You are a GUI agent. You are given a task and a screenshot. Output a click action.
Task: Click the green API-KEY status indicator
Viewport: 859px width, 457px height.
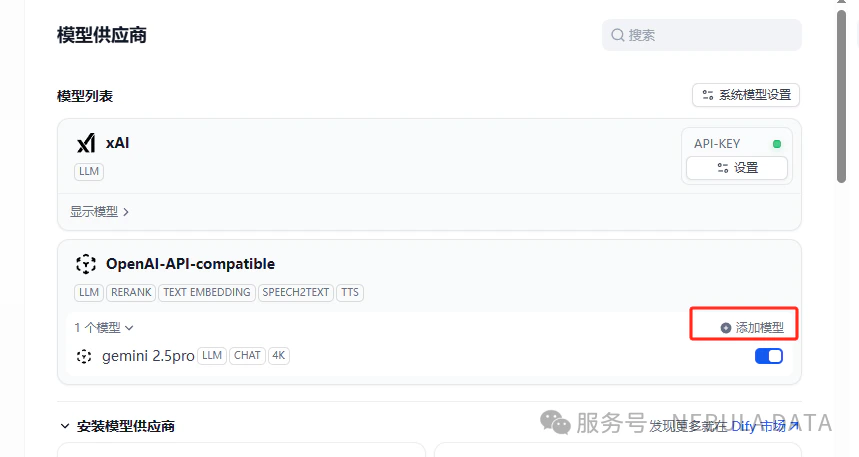(776, 144)
